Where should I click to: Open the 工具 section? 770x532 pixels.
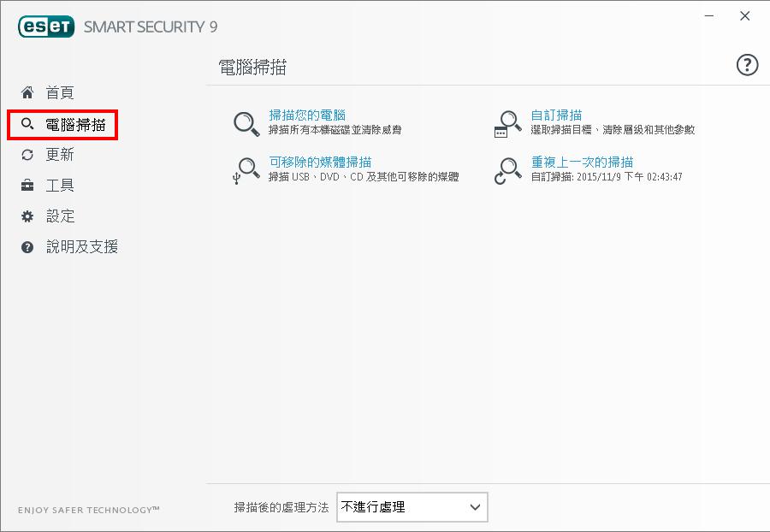(60, 186)
